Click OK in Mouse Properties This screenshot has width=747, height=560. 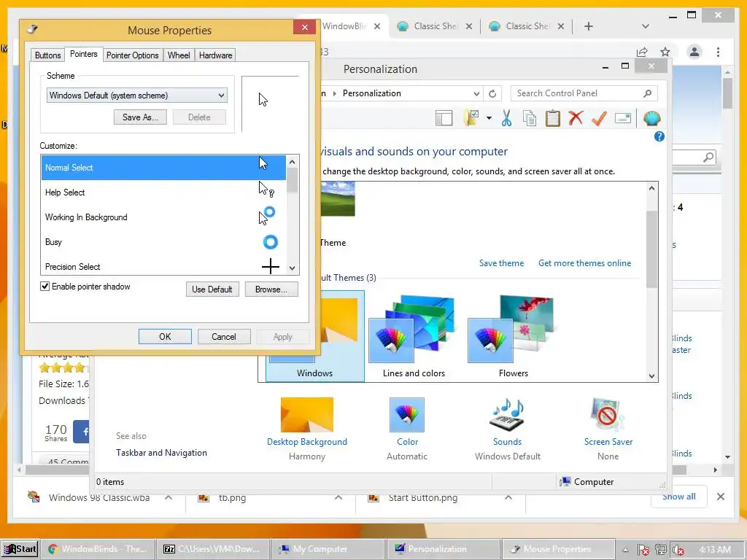[165, 337]
